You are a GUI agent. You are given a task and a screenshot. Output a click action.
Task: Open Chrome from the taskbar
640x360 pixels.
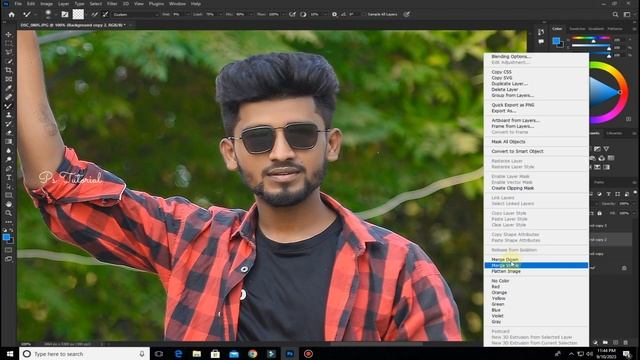(x=252, y=354)
